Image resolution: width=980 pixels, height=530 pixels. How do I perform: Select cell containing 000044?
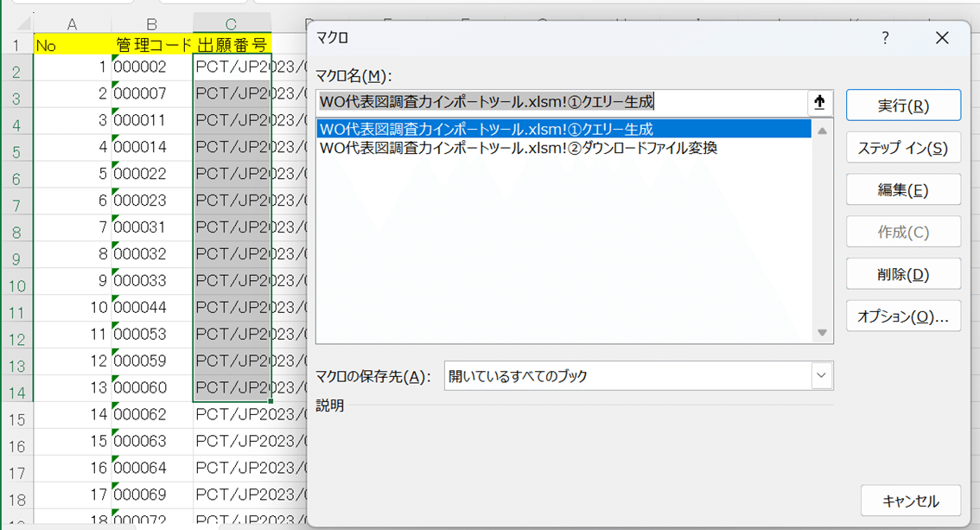[152, 308]
